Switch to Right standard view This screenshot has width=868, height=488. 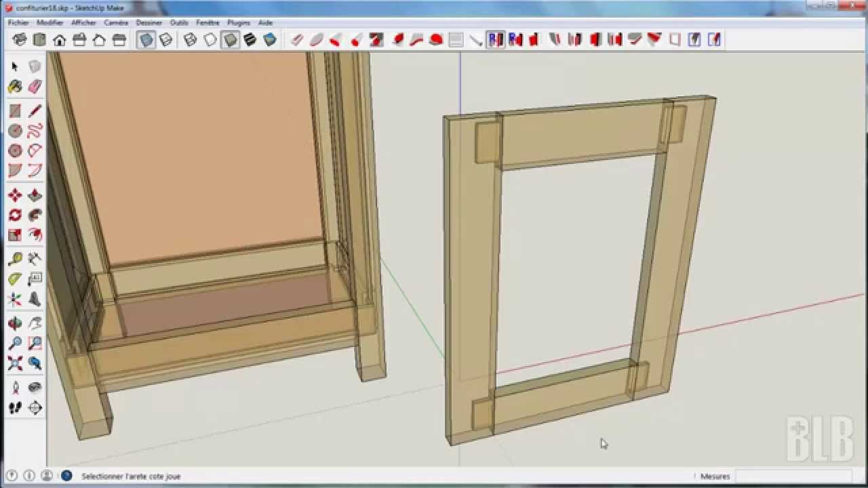coord(79,40)
